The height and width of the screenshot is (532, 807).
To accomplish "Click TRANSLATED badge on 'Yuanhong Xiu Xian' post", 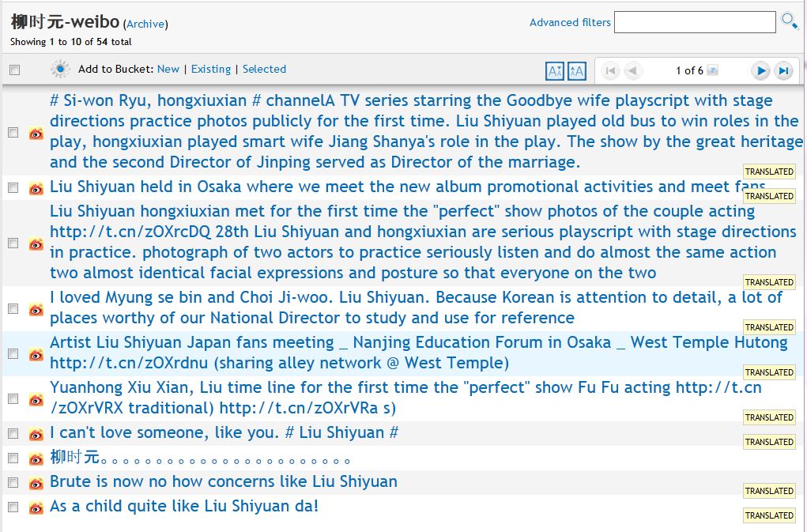I will coord(769,417).
